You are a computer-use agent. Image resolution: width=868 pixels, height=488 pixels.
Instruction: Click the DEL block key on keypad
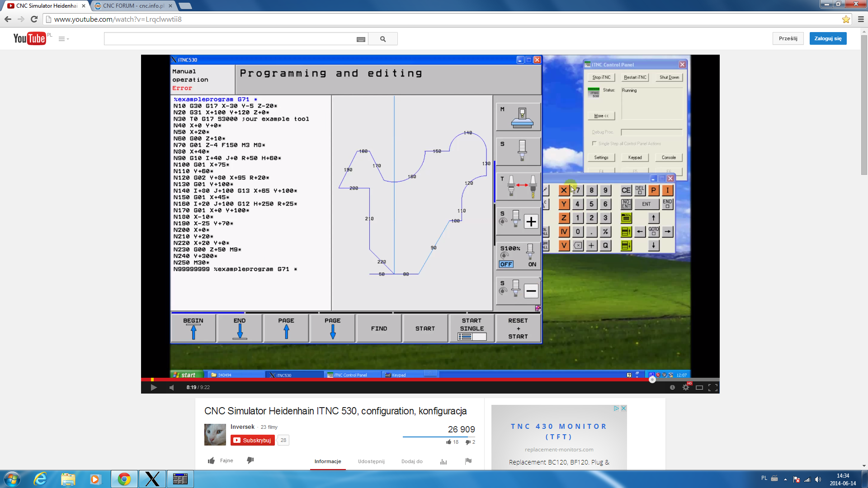(x=640, y=190)
